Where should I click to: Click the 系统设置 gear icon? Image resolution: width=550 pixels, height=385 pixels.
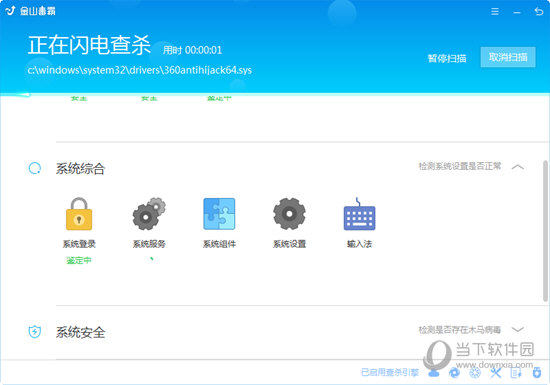point(289,214)
